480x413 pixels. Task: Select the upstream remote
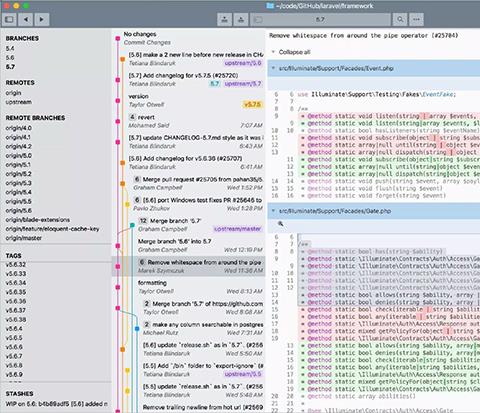19,102
